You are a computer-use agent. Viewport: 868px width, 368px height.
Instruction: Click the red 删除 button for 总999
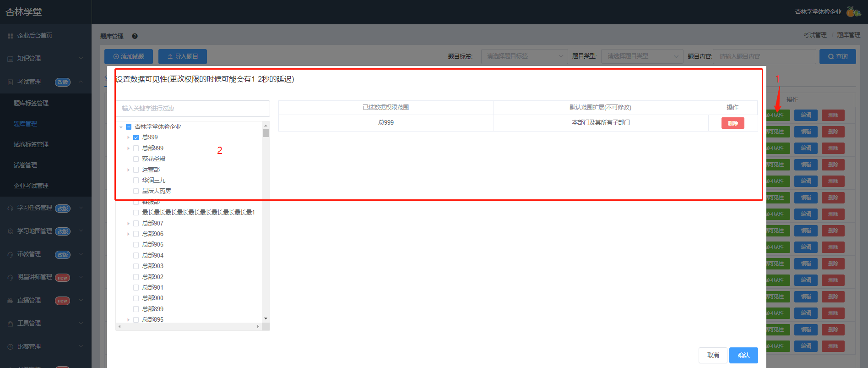pyautogui.click(x=732, y=123)
